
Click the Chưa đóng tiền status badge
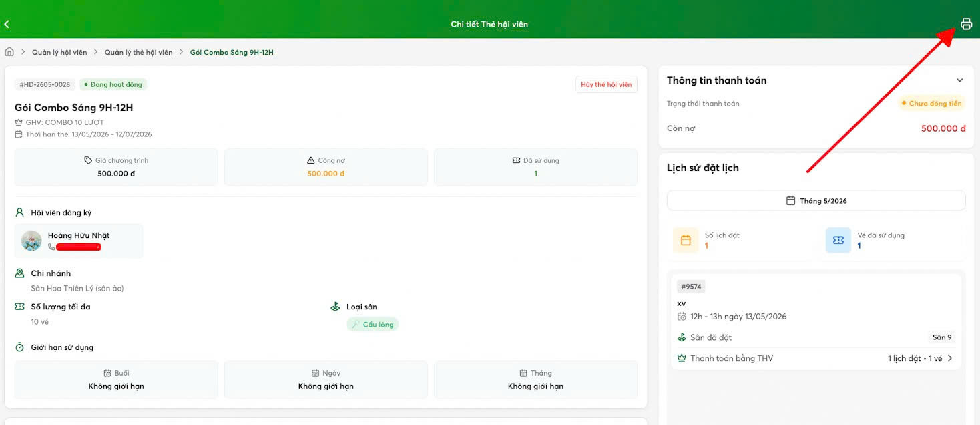click(931, 104)
